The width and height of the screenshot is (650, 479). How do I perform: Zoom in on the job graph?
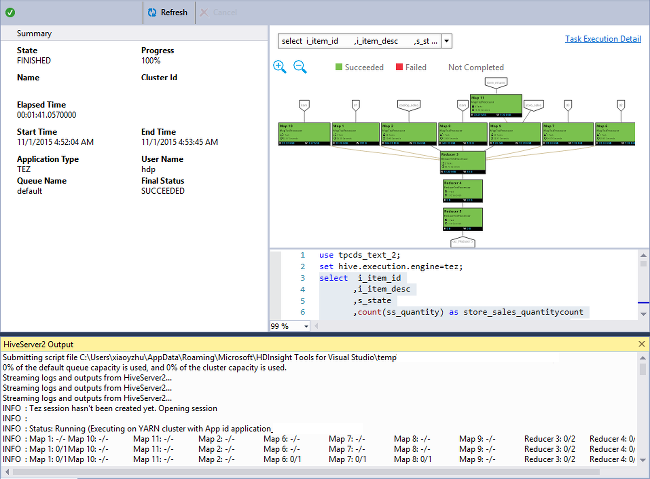coord(280,67)
